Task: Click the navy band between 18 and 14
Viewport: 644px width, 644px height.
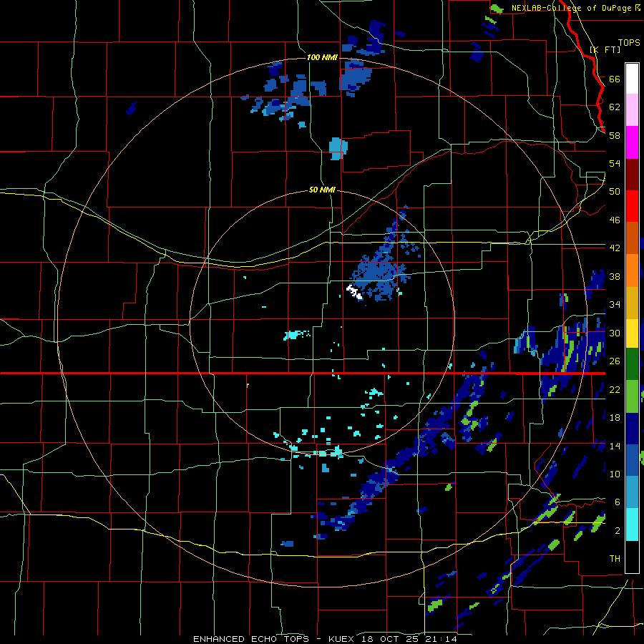Action: (x=632, y=429)
